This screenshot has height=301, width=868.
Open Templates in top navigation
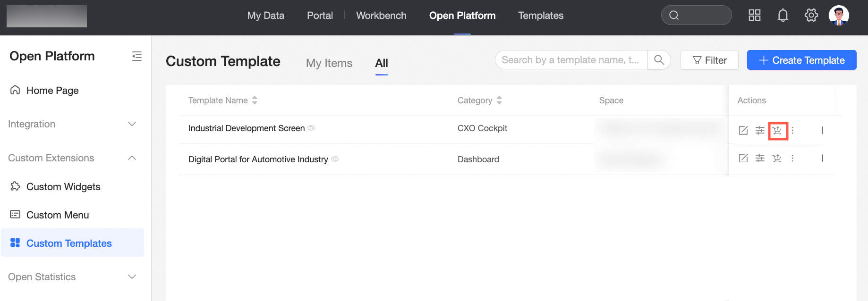[x=541, y=16]
